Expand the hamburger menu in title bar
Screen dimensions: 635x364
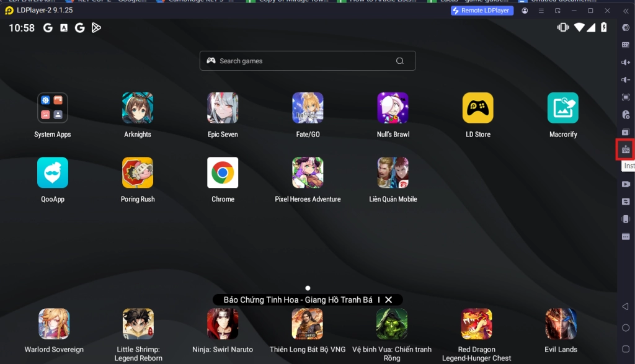click(541, 11)
